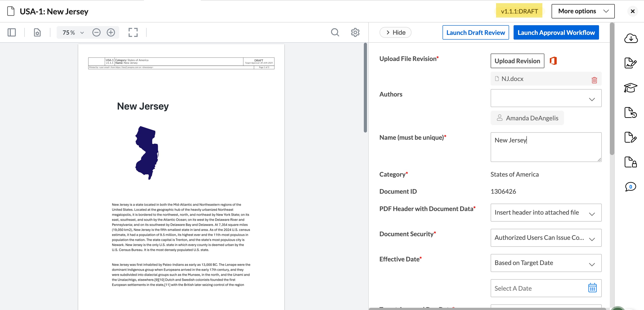Zoom in with the plus icon
This screenshot has width=644, height=310.
tap(111, 33)
